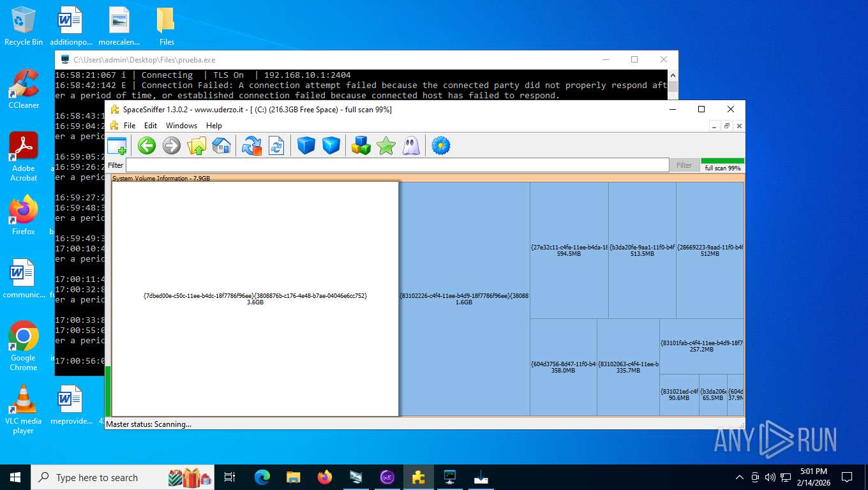Select the 90.6MB {831021ed...} block
868x490 pixels.
point(679,395)
